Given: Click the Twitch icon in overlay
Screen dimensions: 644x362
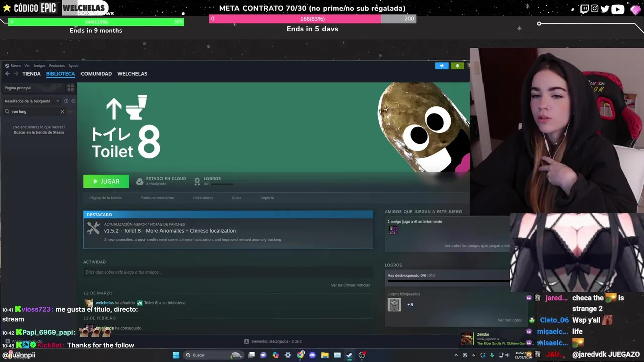Looking at the screenshot, I should pyautogui.click(x=584, y=9).
